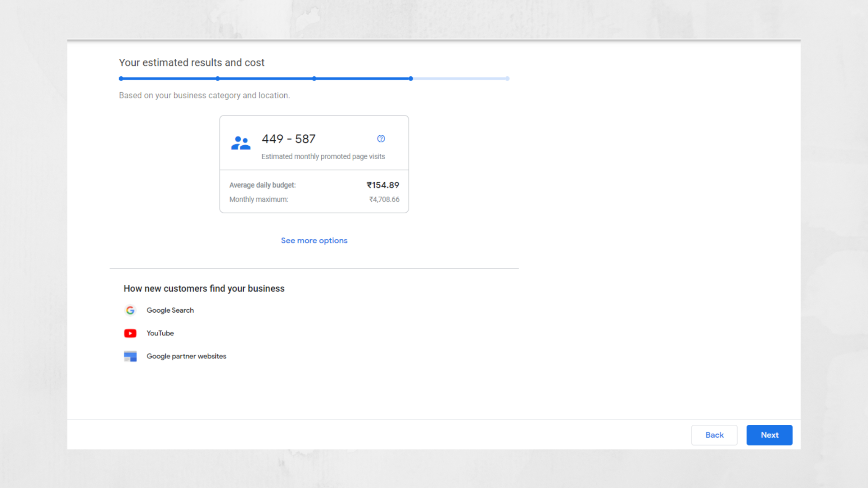Select first progress step dot
Viewport: 868px width, 488px height.
pyautogui.click(x=121, y=78)
